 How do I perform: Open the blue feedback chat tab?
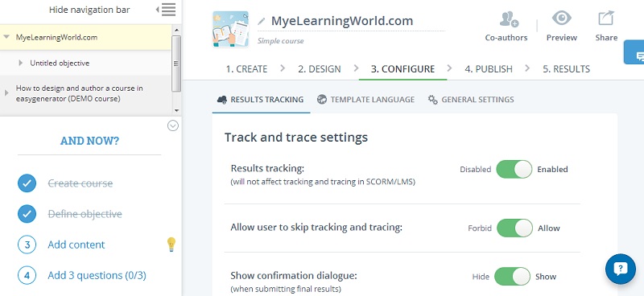634,52
